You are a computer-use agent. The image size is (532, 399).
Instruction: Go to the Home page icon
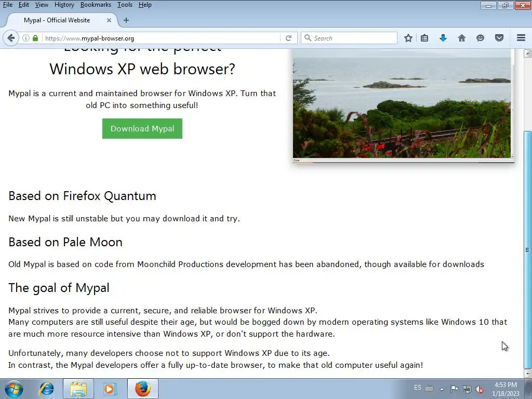tap(462, 38)
